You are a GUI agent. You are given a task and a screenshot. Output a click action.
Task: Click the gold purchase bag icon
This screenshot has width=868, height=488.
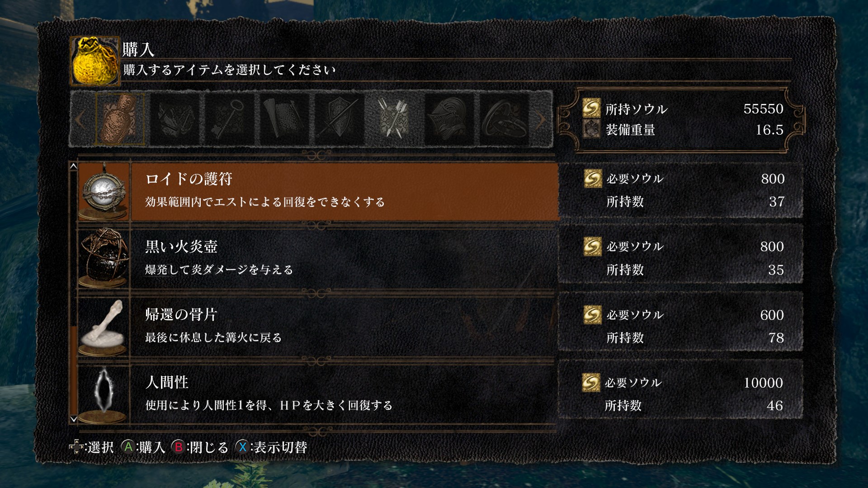click(x=95, y=61)
